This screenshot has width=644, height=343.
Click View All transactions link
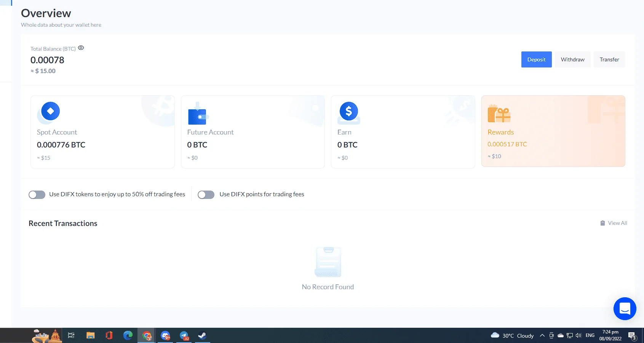[617, 223]
